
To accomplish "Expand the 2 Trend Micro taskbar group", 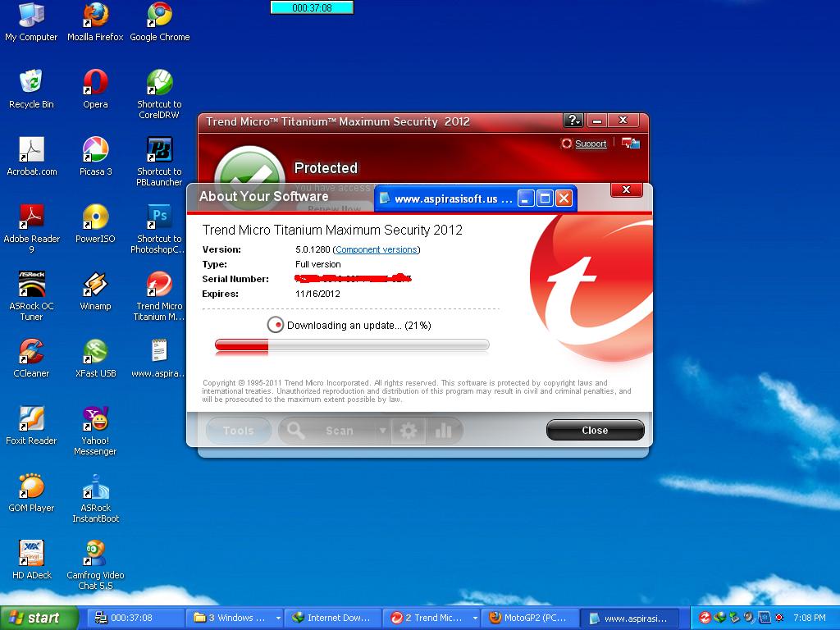I will tap(432, 618).
